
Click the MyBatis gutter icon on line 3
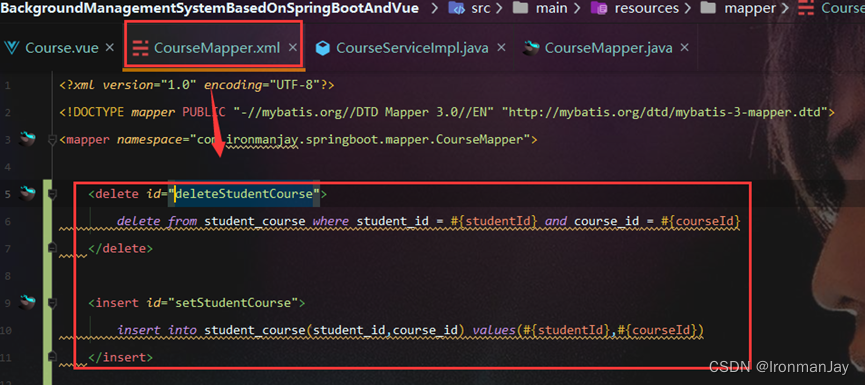click(x=27, y=140)
